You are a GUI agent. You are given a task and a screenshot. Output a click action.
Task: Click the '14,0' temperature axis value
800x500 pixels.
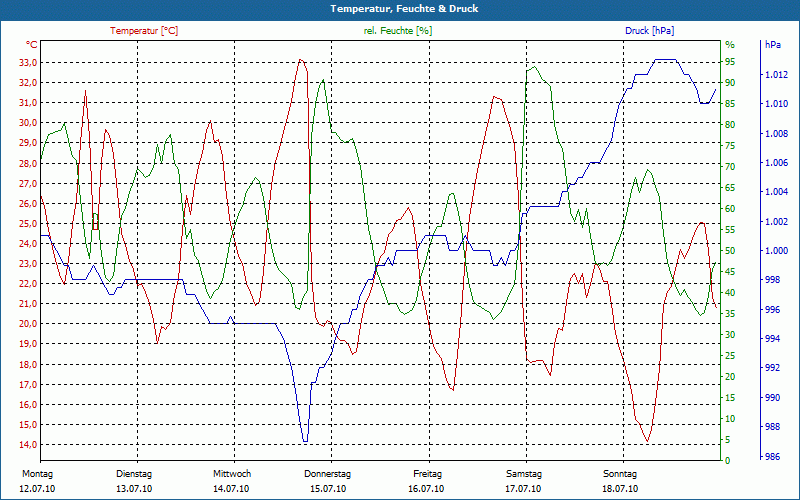(27, 444)
